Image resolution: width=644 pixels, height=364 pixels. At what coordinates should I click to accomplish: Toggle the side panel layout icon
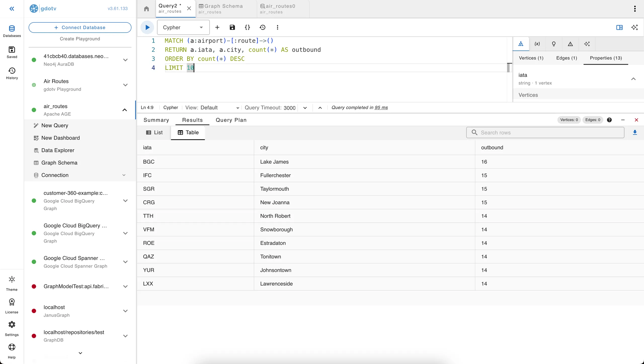click(619, 27)
